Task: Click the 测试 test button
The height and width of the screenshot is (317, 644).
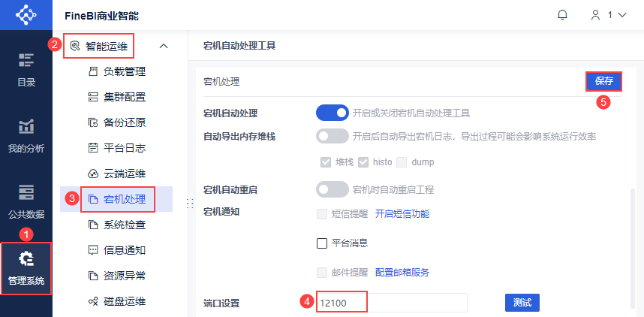Action: point(522,303)
